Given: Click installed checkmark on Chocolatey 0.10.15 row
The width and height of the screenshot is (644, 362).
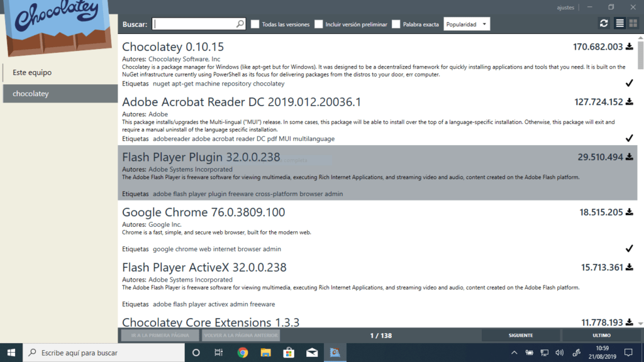Looking at the screenshot, I should [x=629, y=84].
